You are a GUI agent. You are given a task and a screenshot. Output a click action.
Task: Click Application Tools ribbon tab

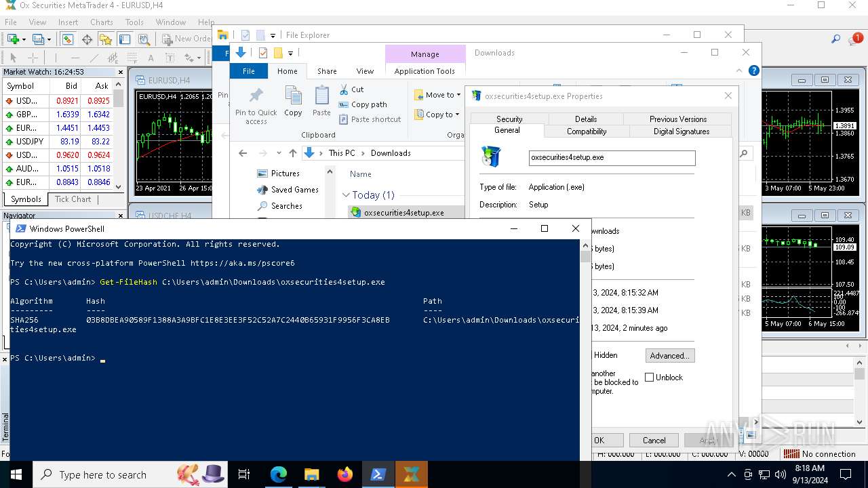pyautogui.click(x=425, y=71)
